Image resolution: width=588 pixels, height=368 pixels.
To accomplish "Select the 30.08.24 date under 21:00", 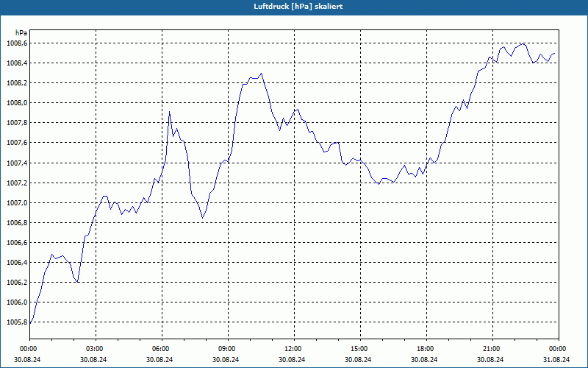I will pos(490,359).
